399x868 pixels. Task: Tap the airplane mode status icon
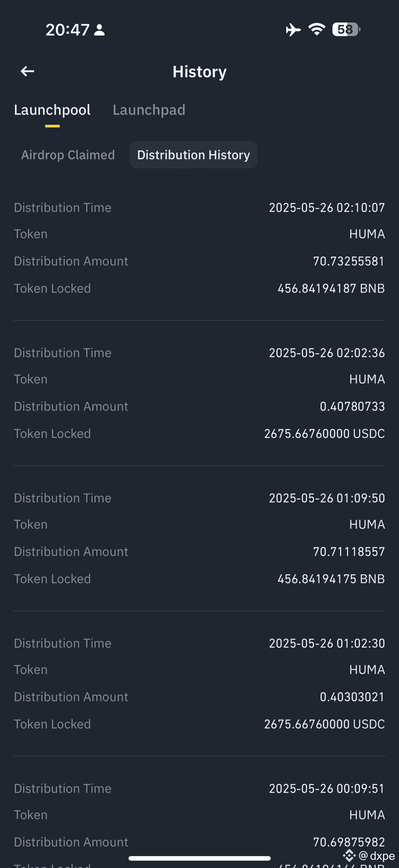(x=293, y=30)
